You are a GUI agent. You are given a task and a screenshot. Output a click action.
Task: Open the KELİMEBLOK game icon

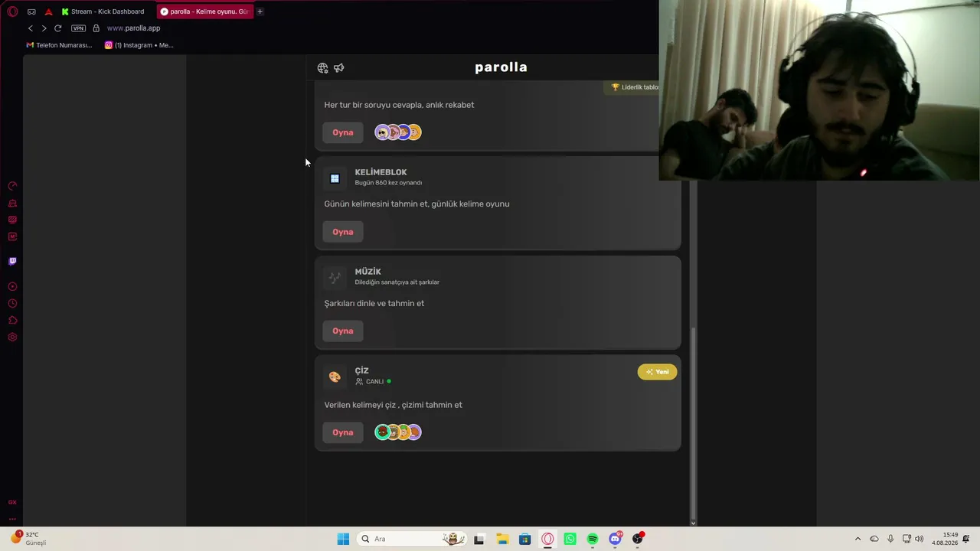[335, 178]
